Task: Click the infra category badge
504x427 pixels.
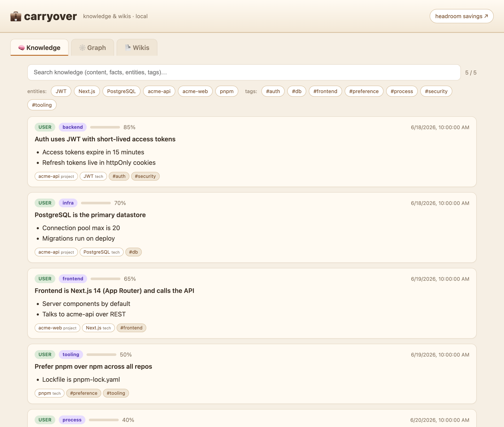Action: [68, 203]
